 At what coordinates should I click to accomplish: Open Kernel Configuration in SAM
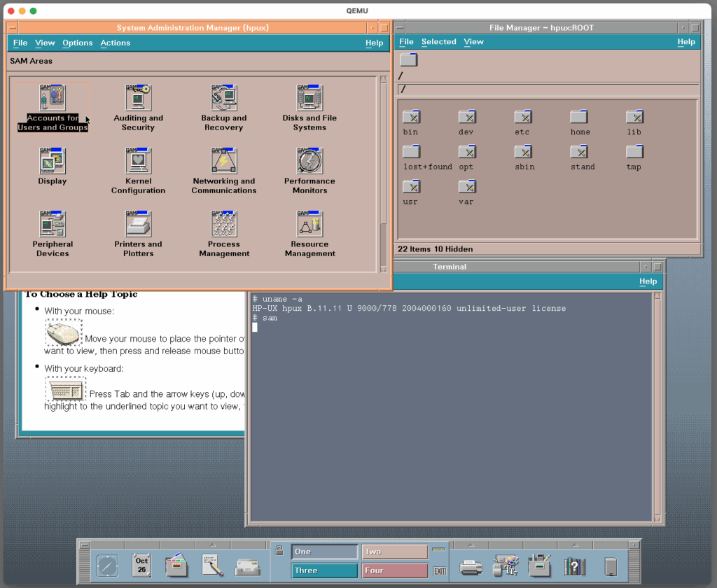(138, 162)
